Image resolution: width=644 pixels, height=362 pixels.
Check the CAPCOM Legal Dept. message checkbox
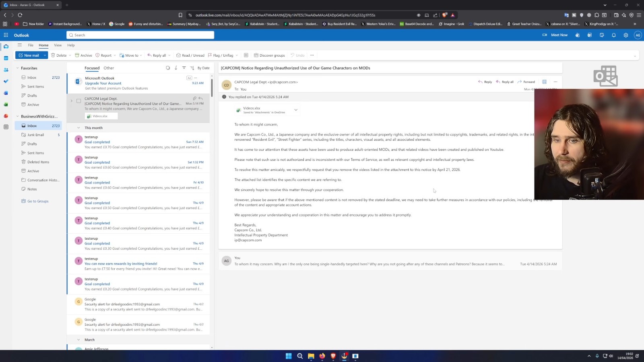click(x=79, y=101)
